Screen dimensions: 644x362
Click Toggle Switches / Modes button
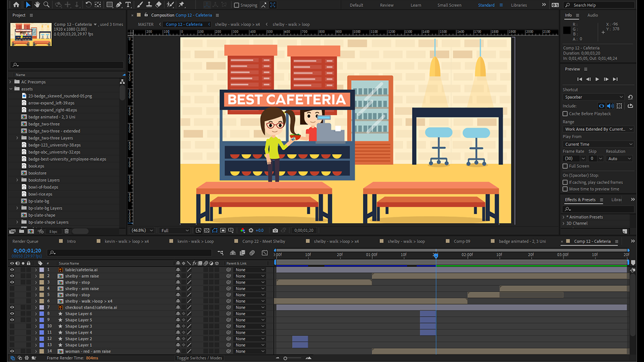click(199, 358)
